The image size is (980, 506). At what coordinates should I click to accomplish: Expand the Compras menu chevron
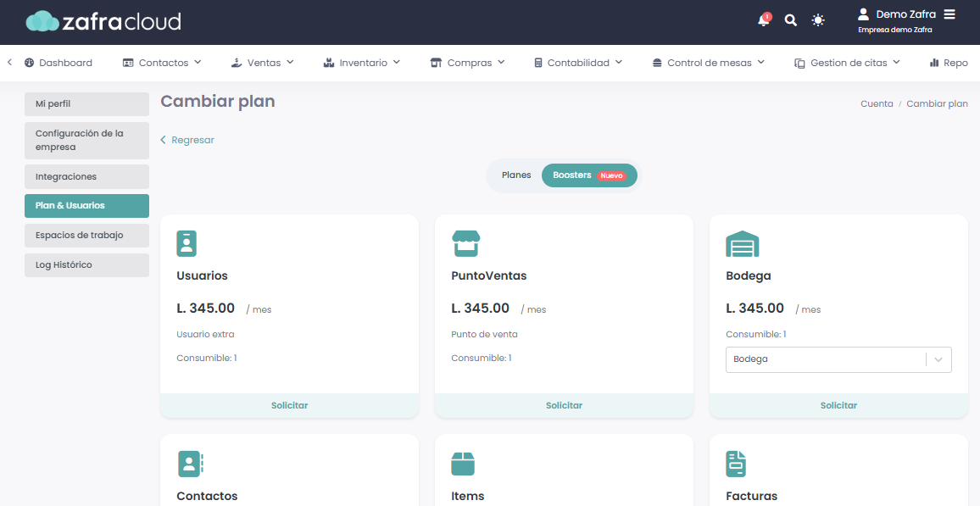coord(501,63)
